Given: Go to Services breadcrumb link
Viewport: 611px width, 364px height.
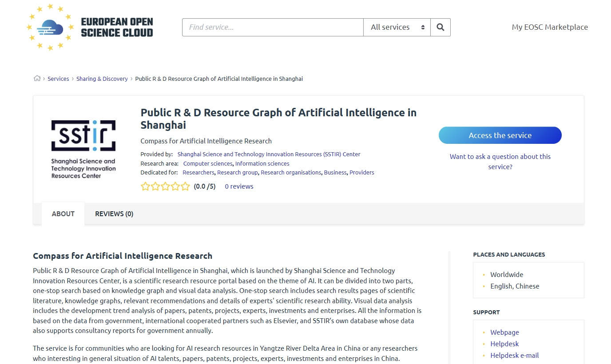Looking at the screenshot, I should pyautogui.click(x=58, y=79).
